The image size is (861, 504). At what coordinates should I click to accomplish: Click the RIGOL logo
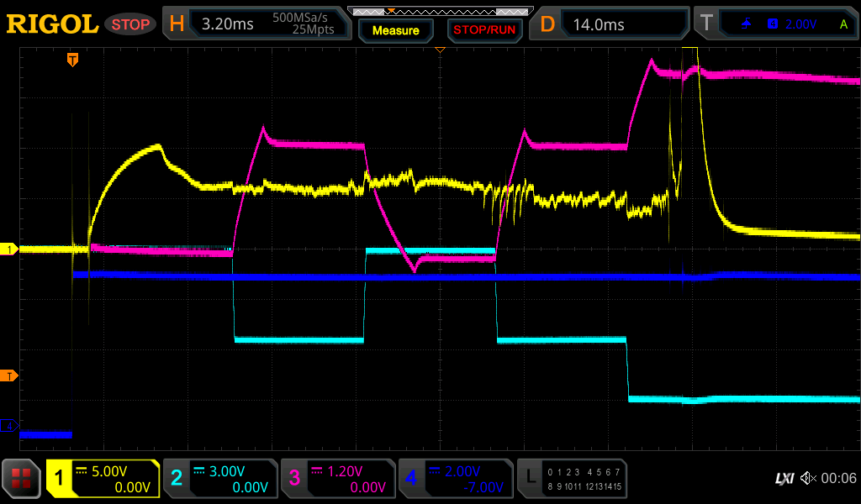(52, 24)
